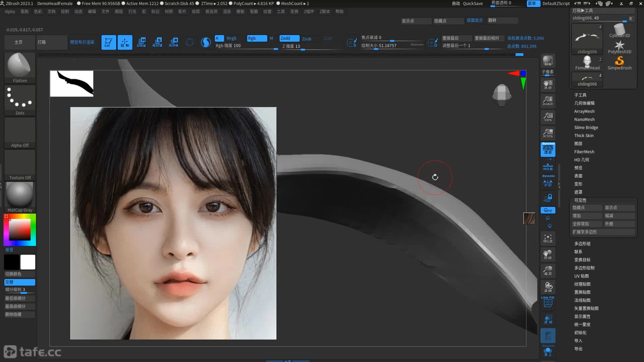Adjust the 绘制大小 draw size slider

[392, 46]
